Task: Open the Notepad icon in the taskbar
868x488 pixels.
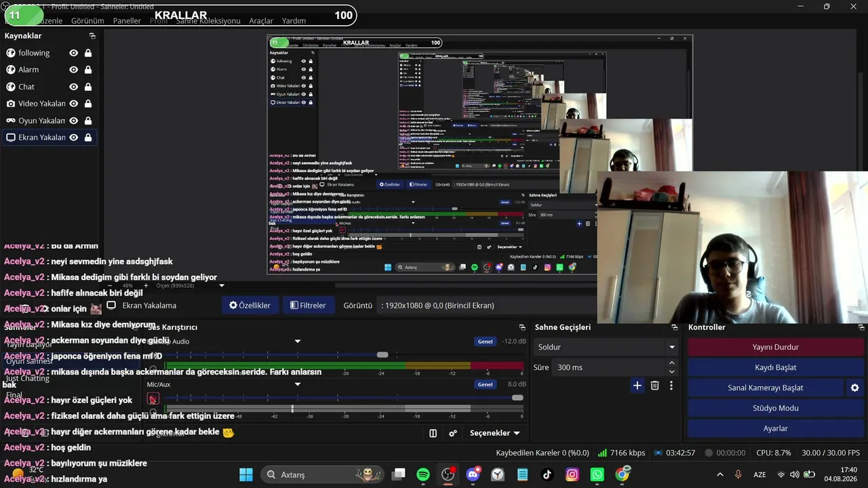Action: (522, 474)
